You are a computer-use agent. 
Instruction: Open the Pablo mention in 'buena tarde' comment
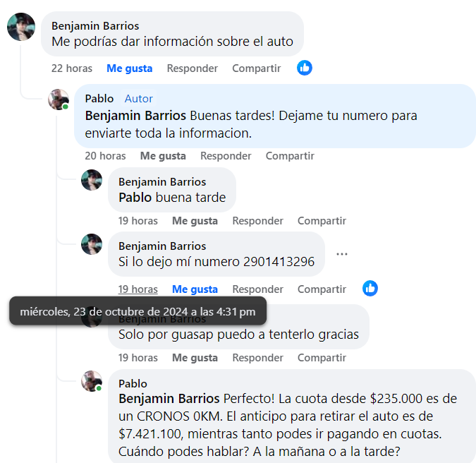[135, 198]
